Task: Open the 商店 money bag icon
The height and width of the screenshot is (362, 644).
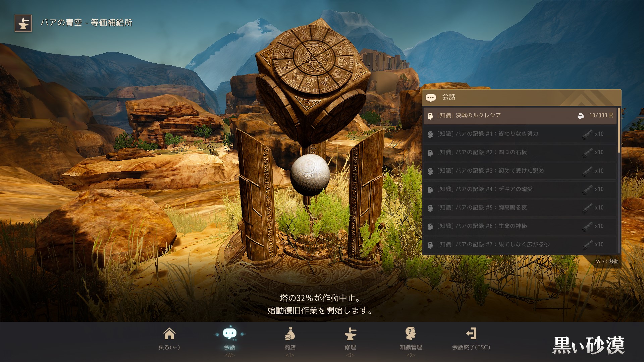Action: [x=290, y=334]
